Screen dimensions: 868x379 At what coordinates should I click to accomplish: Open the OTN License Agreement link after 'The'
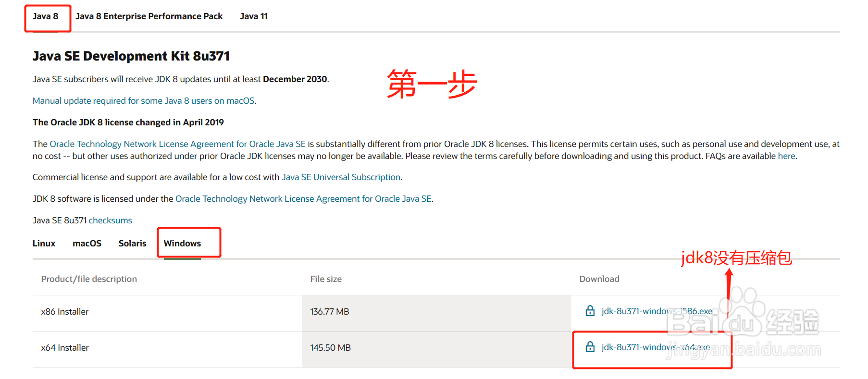click(x=178, y=144)
